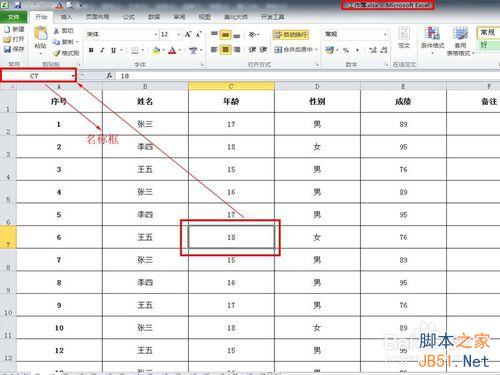500x375 pixels.
Task: Click the top align icon
Action: pyautogui.click(x=214, y=34)
